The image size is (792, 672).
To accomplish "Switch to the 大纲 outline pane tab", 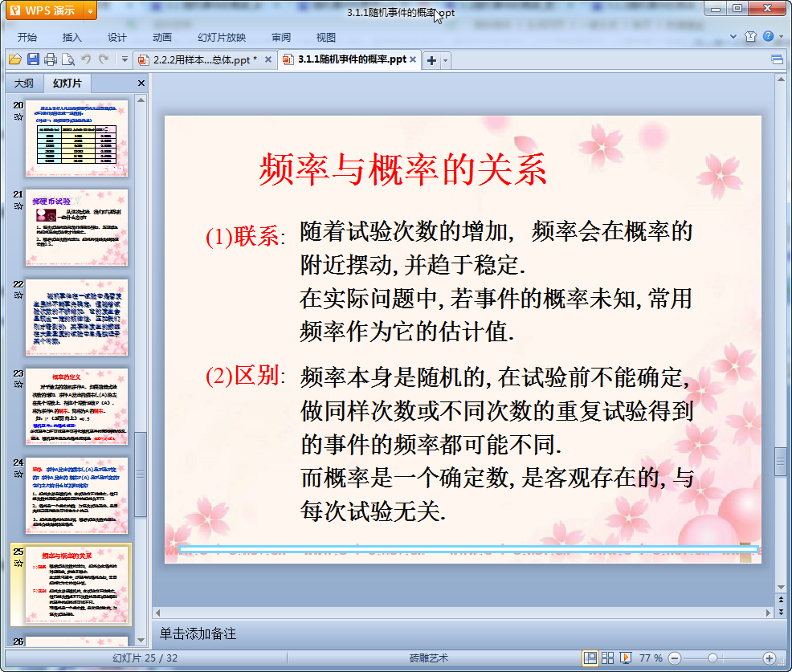I will pos(24,83).
